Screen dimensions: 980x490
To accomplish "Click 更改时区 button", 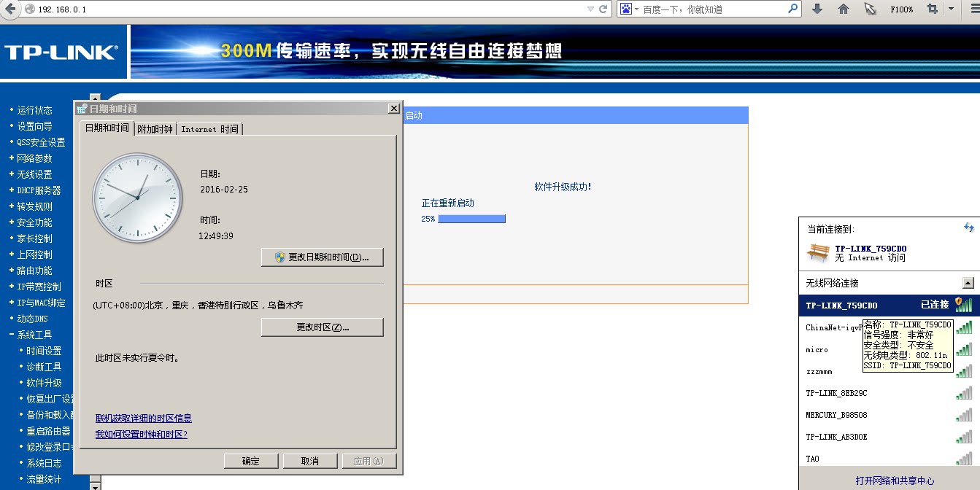I will coord(322,327).
